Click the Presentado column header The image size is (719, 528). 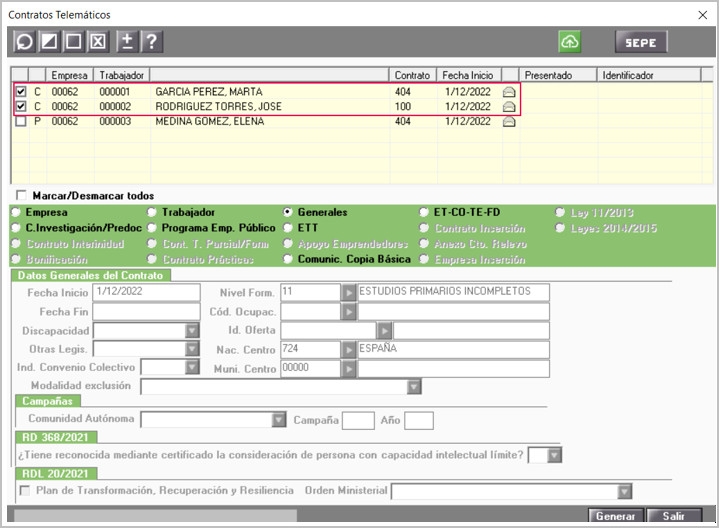pos(558,75)
